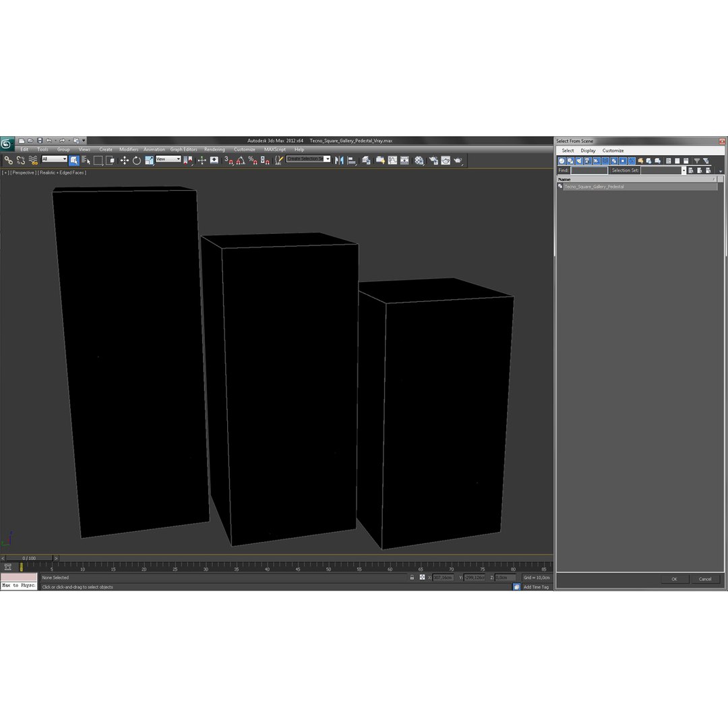Viewport: 728px width, 728px height.
Task: Expand the Quick Access toolbar customize arrow
Action: point(84,141)
